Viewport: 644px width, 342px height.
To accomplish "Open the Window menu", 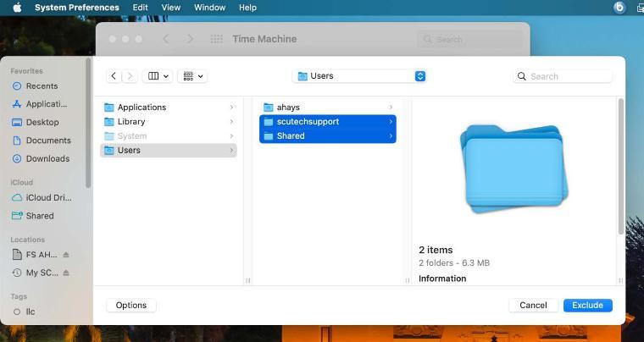I will point(209,8).
